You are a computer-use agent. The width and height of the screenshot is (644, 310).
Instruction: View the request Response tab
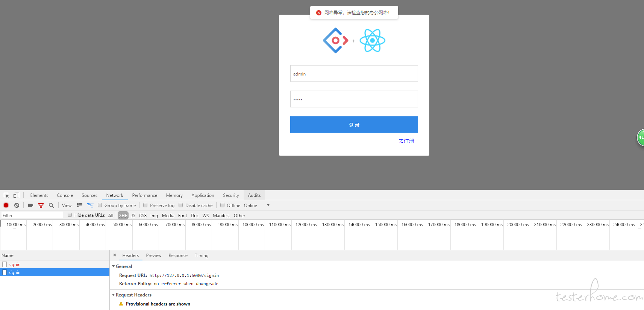(x=178, y=256)
